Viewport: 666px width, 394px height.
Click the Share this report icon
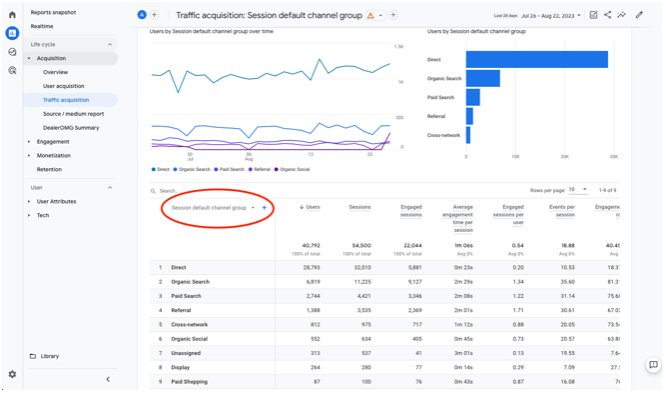pos(608,15)
